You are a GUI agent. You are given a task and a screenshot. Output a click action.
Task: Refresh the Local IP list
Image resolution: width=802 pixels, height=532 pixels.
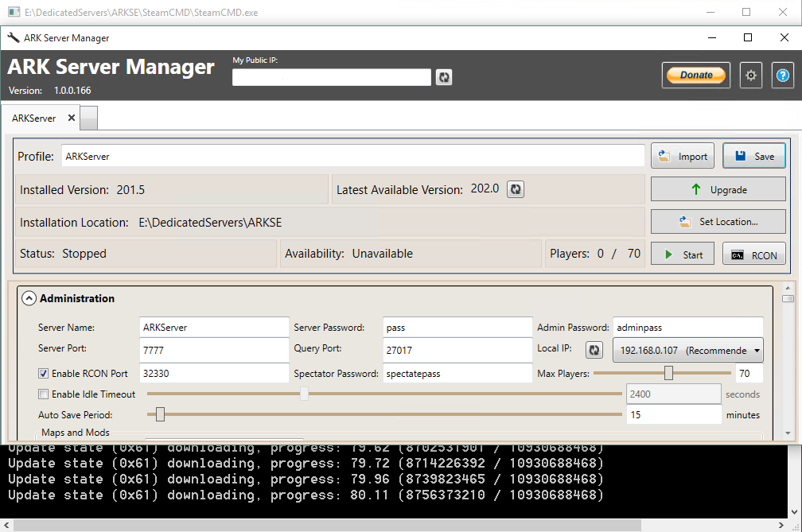594,350
